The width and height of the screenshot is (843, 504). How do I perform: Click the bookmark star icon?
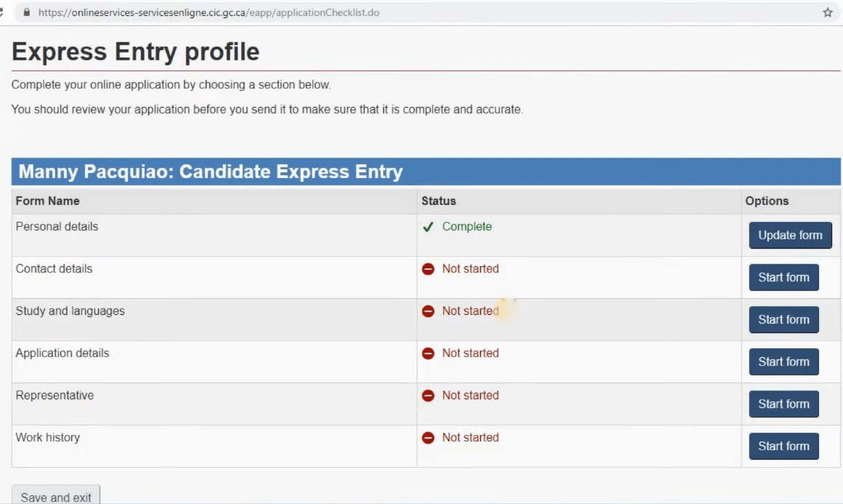tap(828, 12)
